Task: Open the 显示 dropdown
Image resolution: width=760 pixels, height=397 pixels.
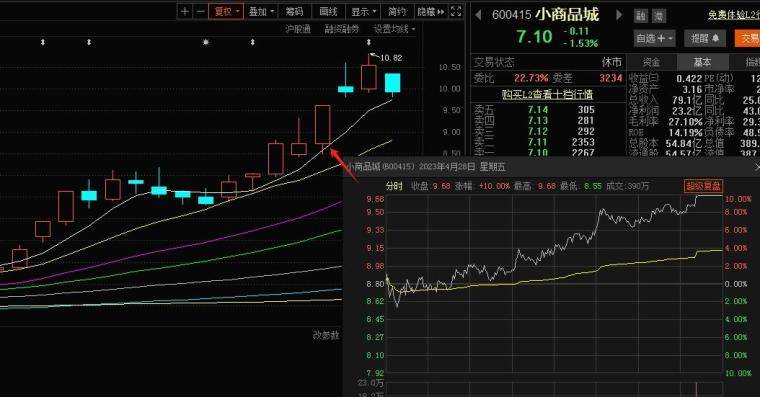Action: click(363, 12)
